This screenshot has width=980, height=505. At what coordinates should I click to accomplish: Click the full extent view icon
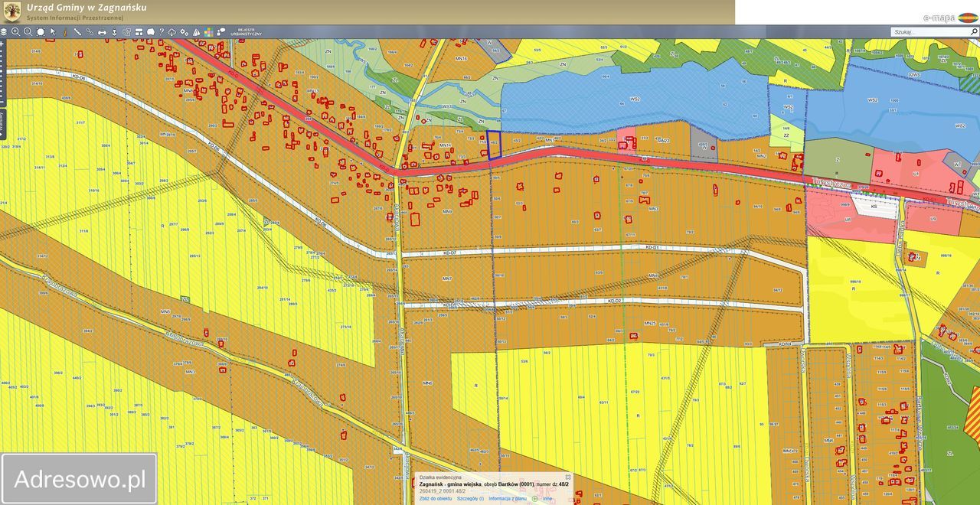(x=41, y=32)
